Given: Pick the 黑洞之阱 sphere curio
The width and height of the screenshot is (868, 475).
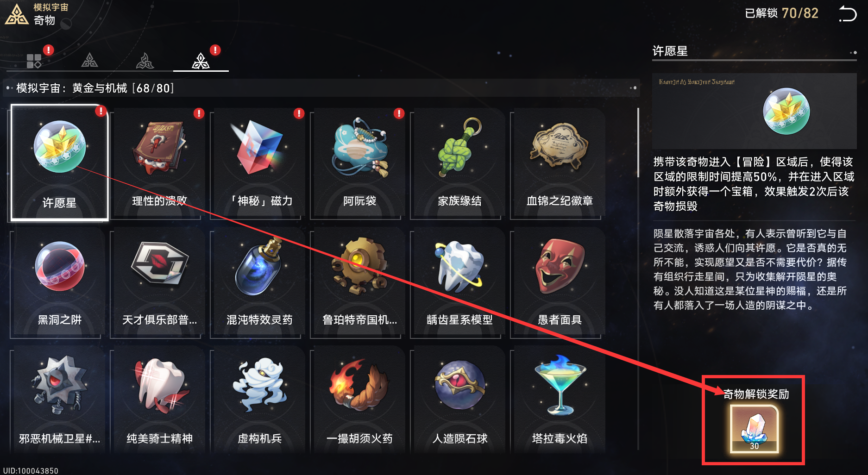Looking at the screenshot, I should (x=59, y=282).
